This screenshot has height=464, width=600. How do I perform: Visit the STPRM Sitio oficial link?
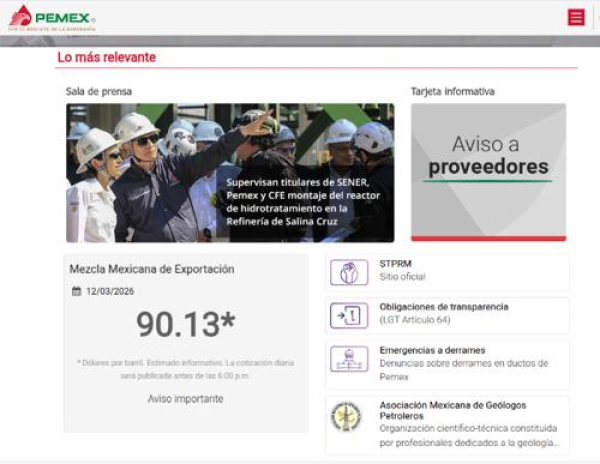[402, 276]
